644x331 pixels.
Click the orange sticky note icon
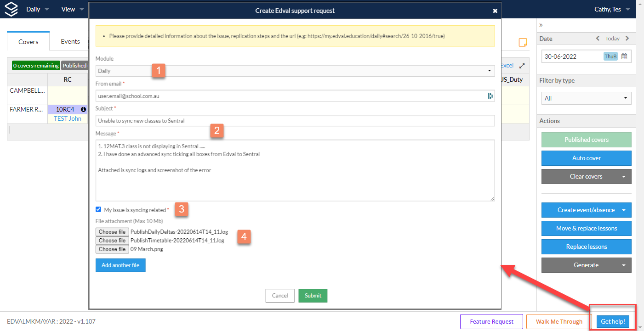(523, 42)
